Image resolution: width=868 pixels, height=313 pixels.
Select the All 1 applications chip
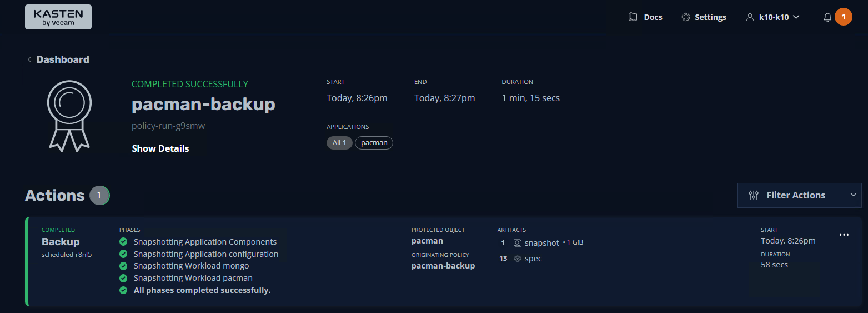[x=339, y=143]
